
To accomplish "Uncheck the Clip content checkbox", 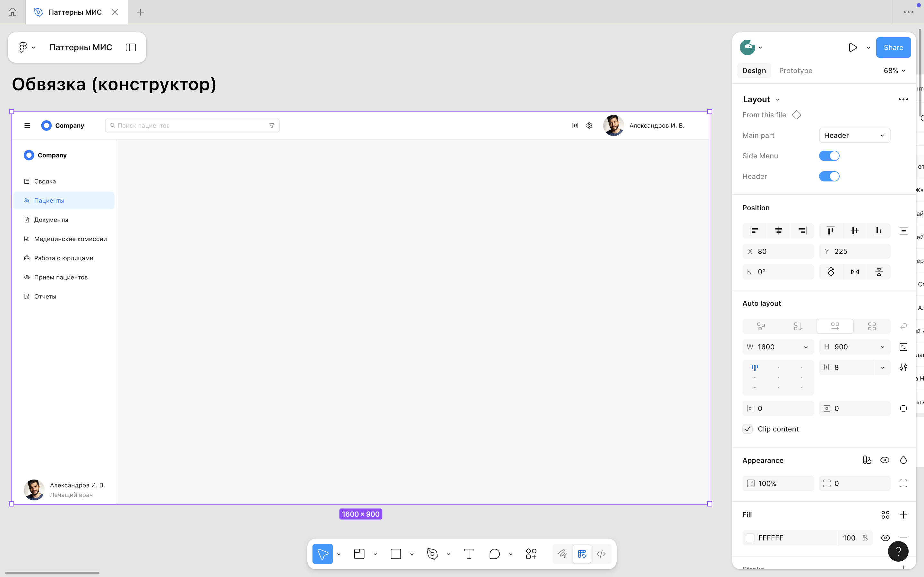I will [x=748, y=429].
